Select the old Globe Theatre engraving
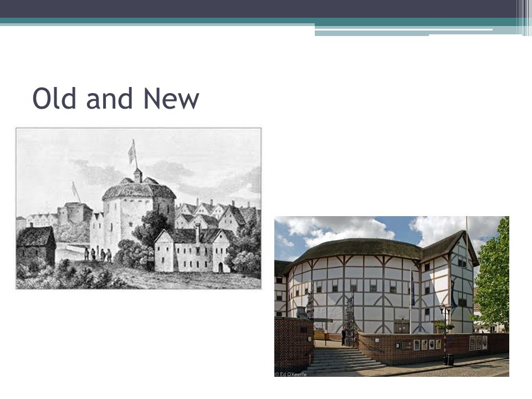Viewport: 532px width, 399px height. click(x=139, y=208)
